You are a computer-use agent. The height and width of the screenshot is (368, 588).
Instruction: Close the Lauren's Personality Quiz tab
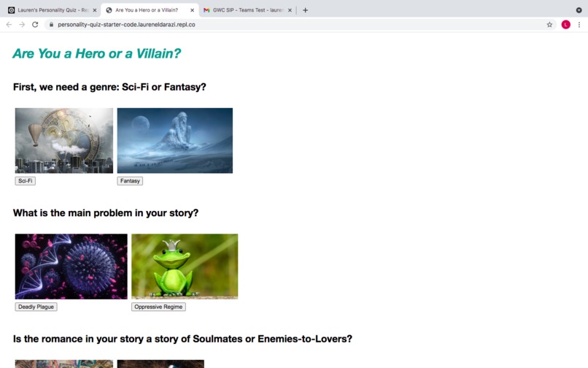(95, 10)
